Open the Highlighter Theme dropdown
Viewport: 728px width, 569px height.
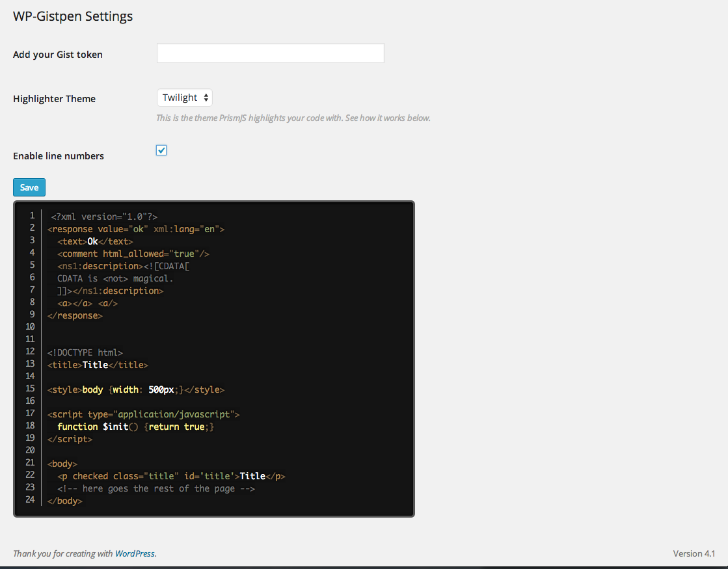[185, 98]
